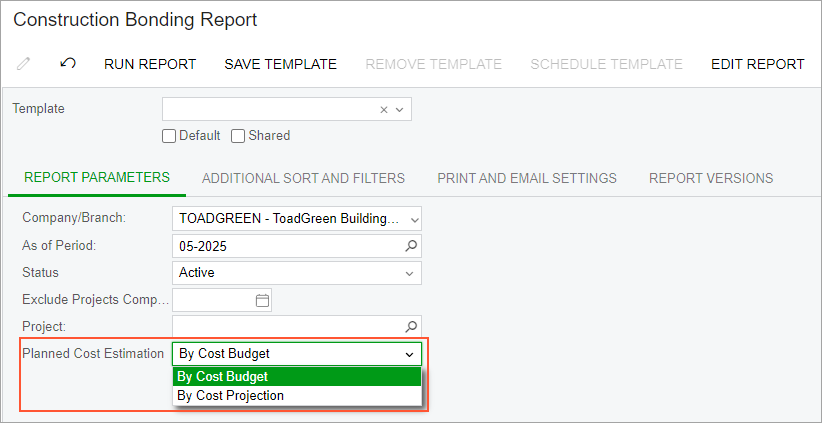Viewport: 822px width, 423px height.
Task: Click into the Project input field
Action: (288, 326)
